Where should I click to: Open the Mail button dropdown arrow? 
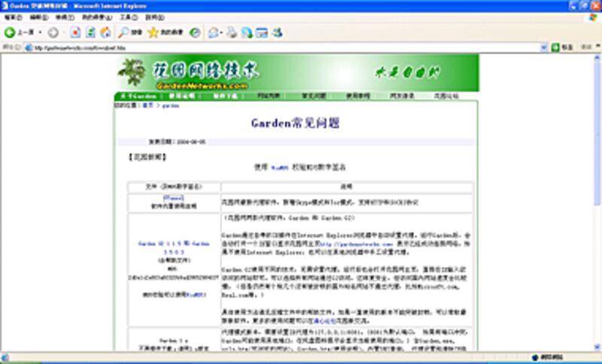coord(221,33)
